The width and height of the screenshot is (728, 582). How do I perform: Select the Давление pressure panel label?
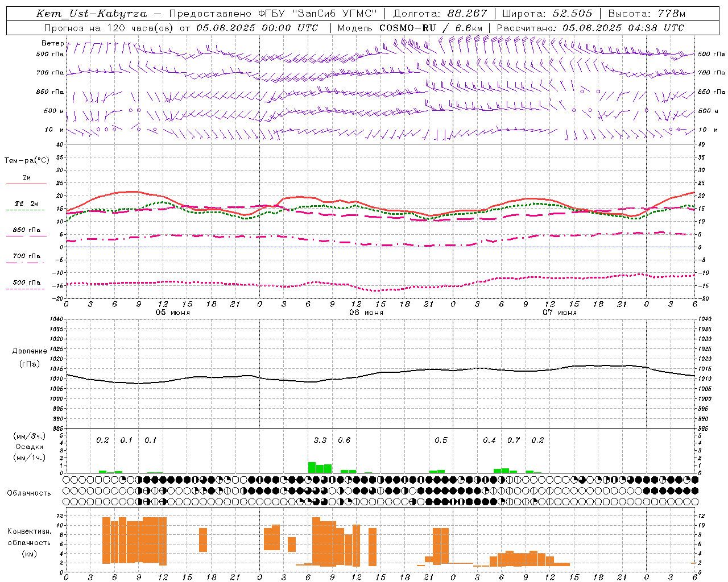(x=30, y=351)
